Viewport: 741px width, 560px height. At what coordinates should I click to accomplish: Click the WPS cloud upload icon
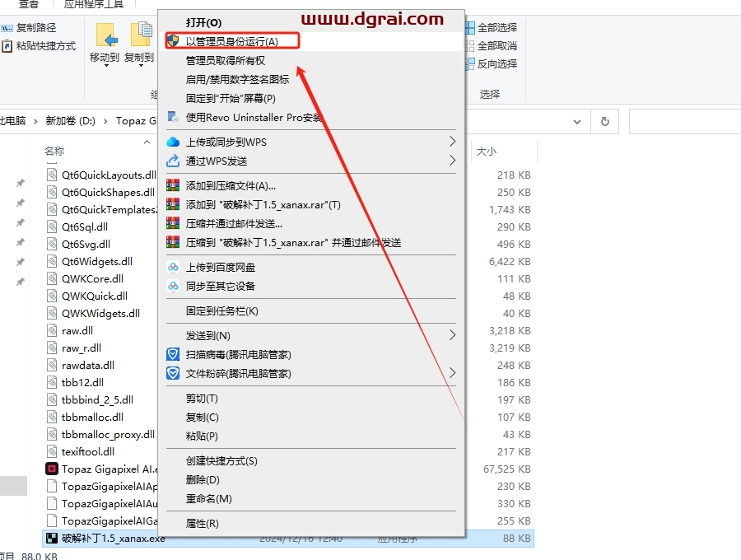point(173,142)
